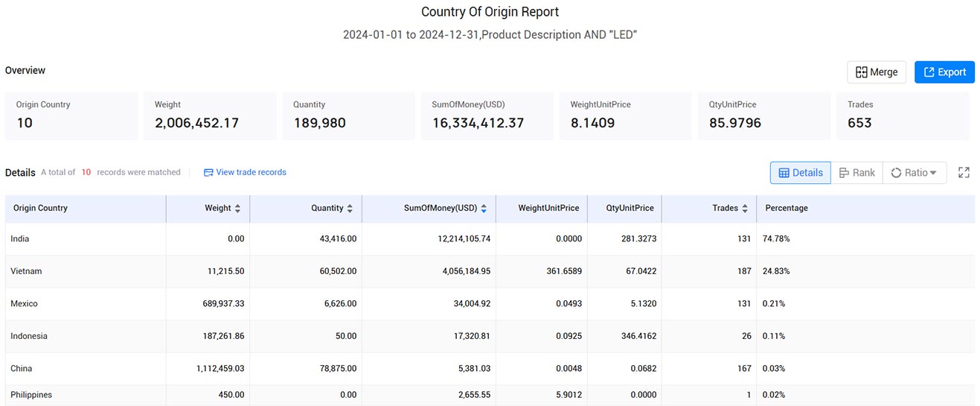Select the WeightUnitPrice column header
This screenshot has width=980, height=406.
[542, 209]
